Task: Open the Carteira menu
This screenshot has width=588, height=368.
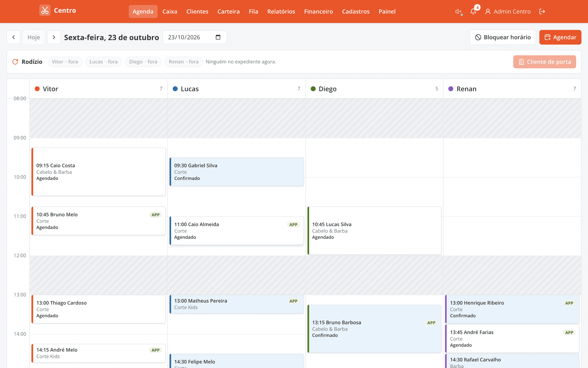Action: (228, 11)
